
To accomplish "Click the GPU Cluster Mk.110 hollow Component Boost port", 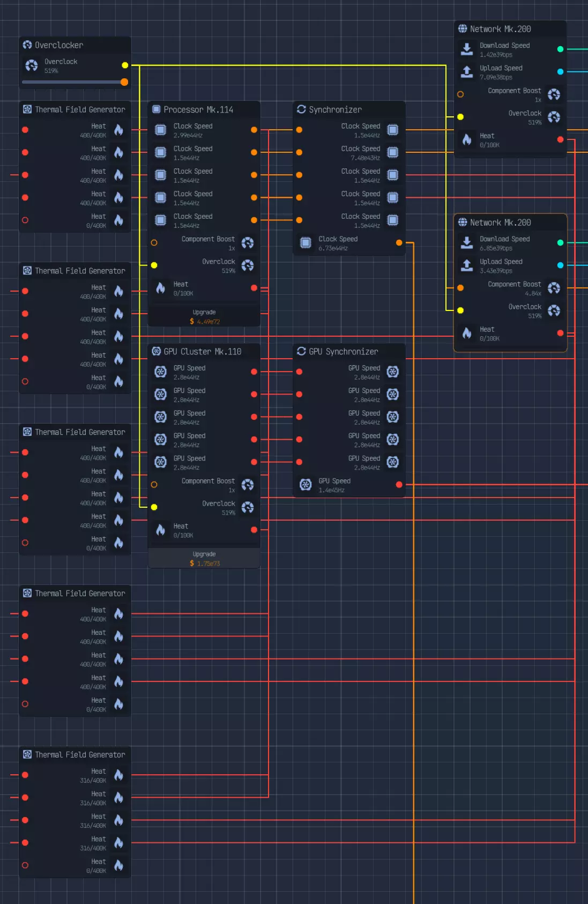I will 154,485.
